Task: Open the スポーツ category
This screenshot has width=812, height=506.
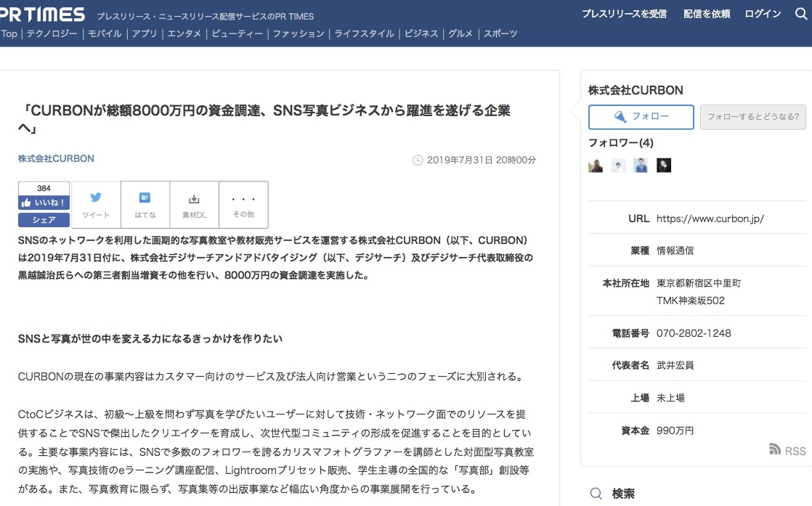Action: 500,33
